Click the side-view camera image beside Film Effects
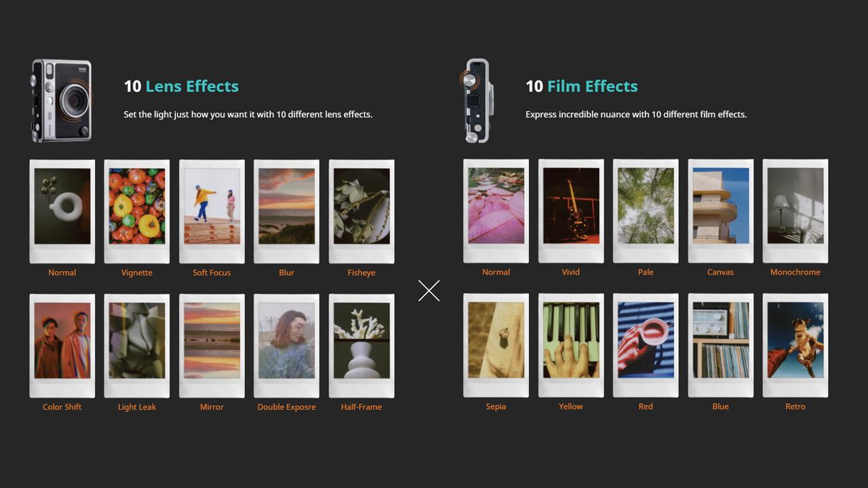The height and width of the screenshot is (488, 868). point(477,100)
